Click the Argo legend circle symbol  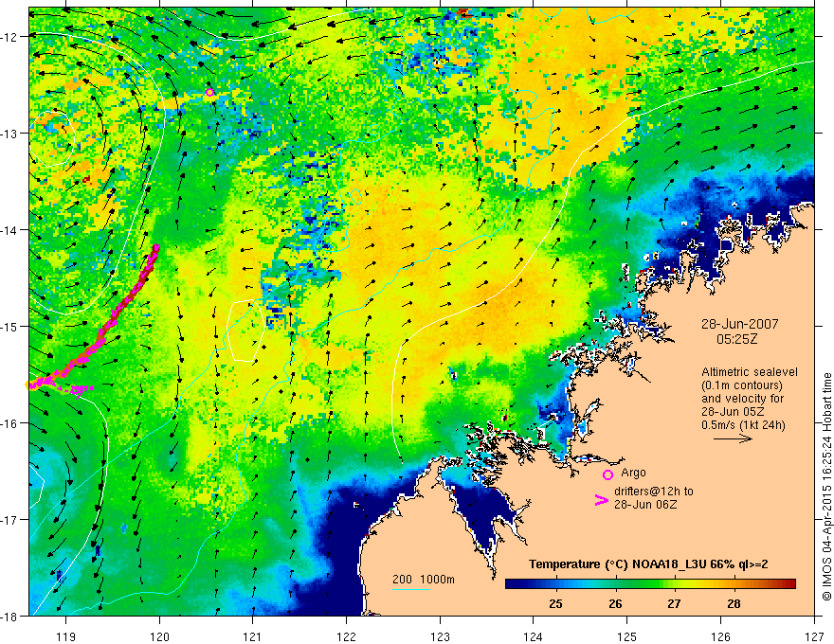coord(607,475)
